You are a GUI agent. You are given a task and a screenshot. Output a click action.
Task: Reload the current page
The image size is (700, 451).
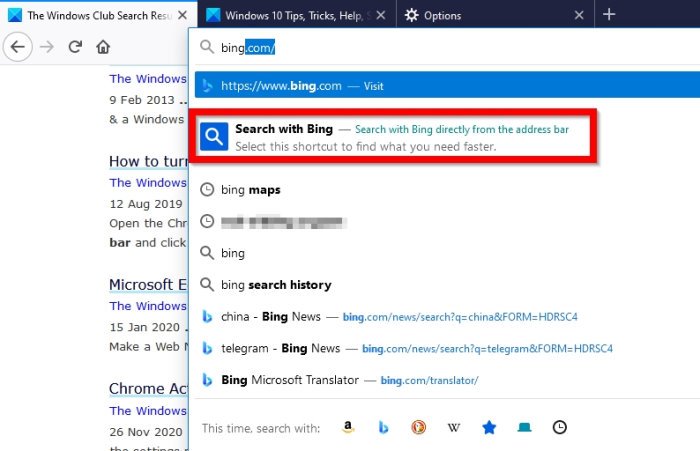tap(75, 46)
